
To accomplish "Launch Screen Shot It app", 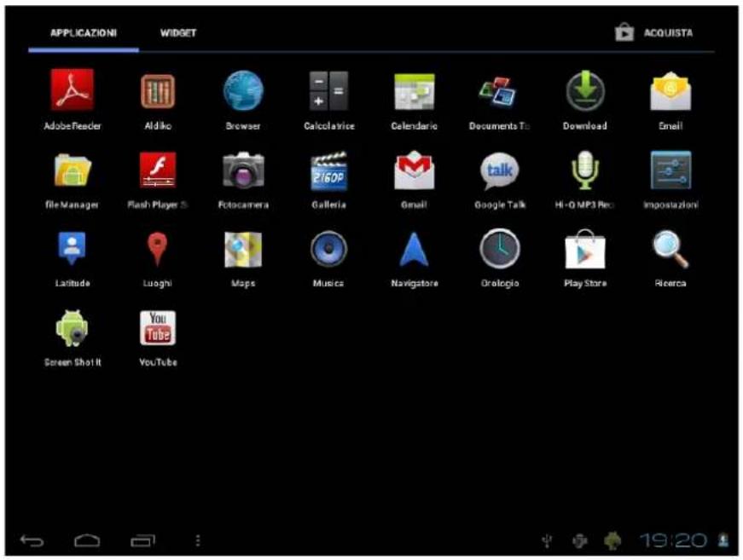I will coord(72,328).
